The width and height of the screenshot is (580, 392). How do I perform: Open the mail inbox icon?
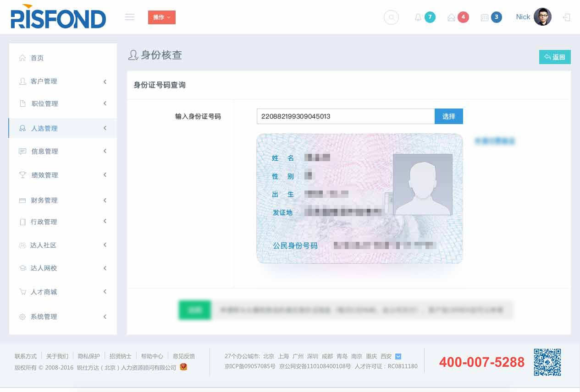[452, 17]
